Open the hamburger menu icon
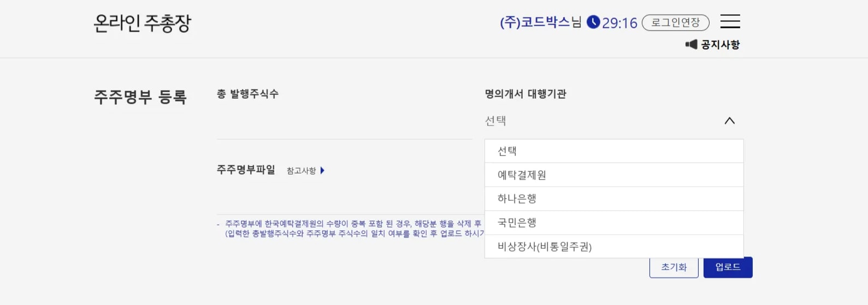This screenshot has width=868, height=305. (x=730, y=22)
